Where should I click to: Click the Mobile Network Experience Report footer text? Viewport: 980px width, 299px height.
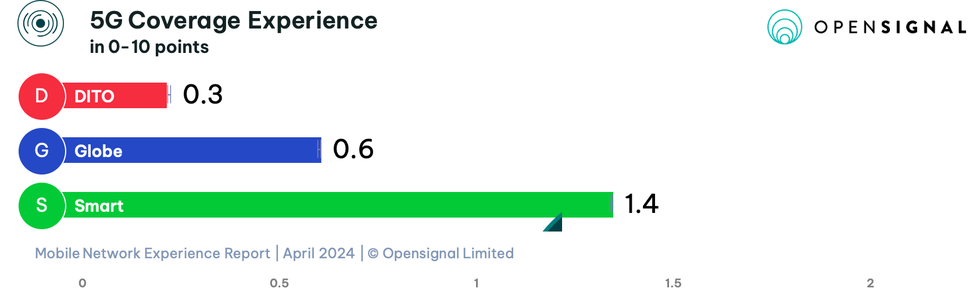click(x=152, y=254)
